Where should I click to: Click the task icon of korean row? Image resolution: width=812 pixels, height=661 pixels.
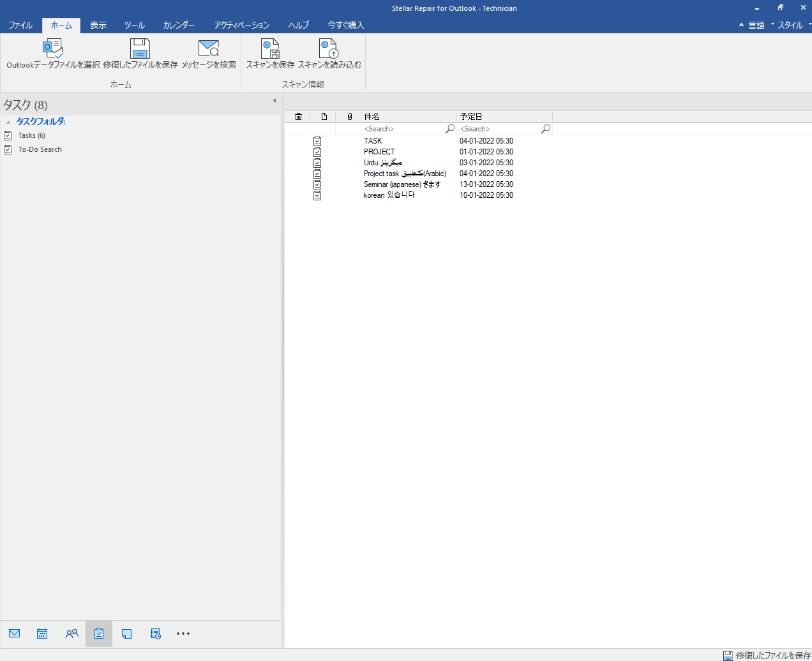coord(317,195)
